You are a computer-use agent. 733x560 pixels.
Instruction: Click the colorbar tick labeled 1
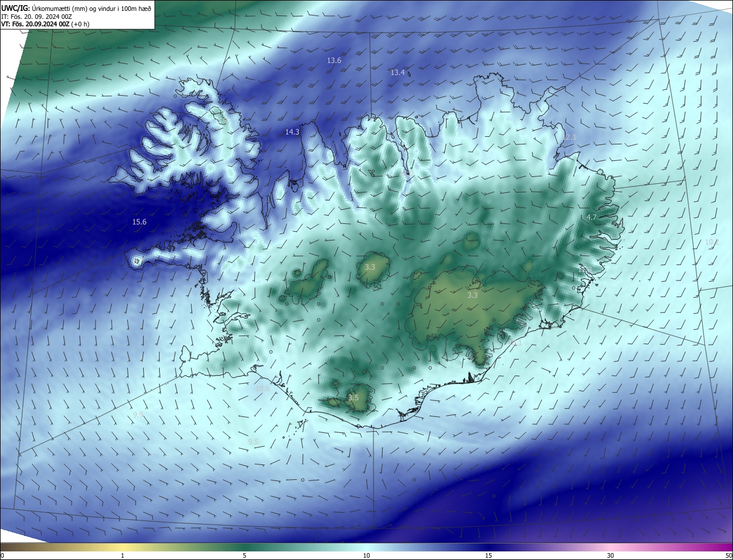coord(123,555)
